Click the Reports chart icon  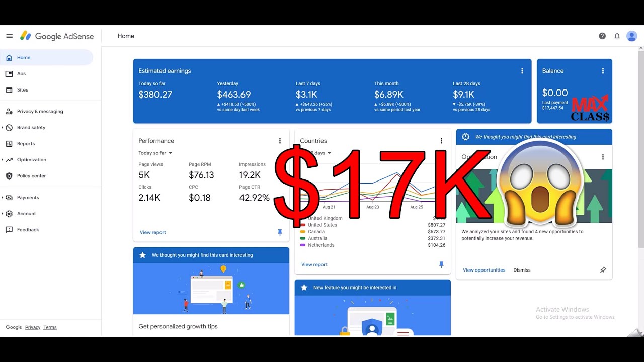9,144
